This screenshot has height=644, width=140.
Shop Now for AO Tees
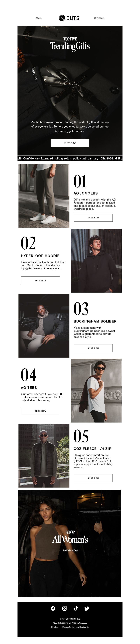coord(40,411)
